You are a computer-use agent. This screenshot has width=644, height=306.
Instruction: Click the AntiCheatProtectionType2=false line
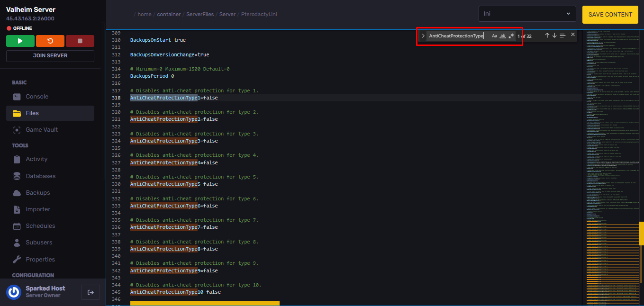point(174,119)
